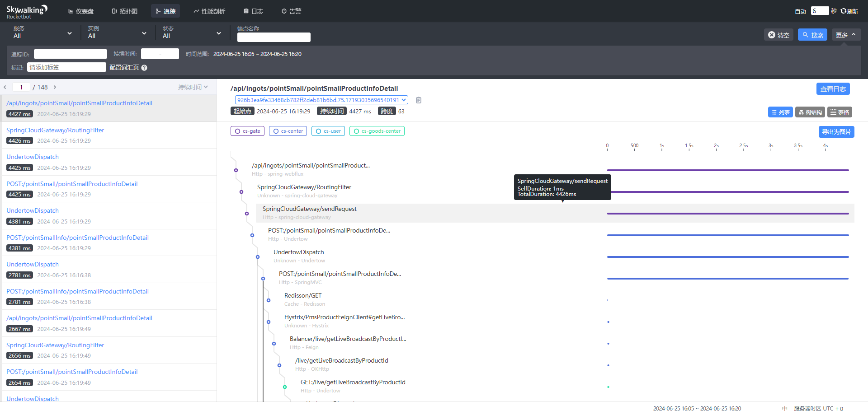Image resolution: width=868 pixels, height=415 pixels.
Task: Switch to 树结构 tree structure view
Action: tap(810, 112)
